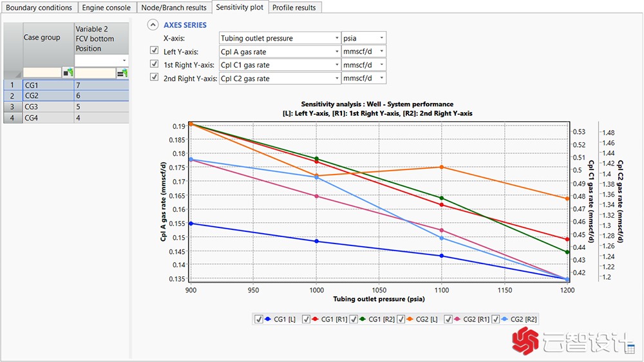
Task: Uncheck the CG2 [R2] legend series
Action: pos(496,319)
